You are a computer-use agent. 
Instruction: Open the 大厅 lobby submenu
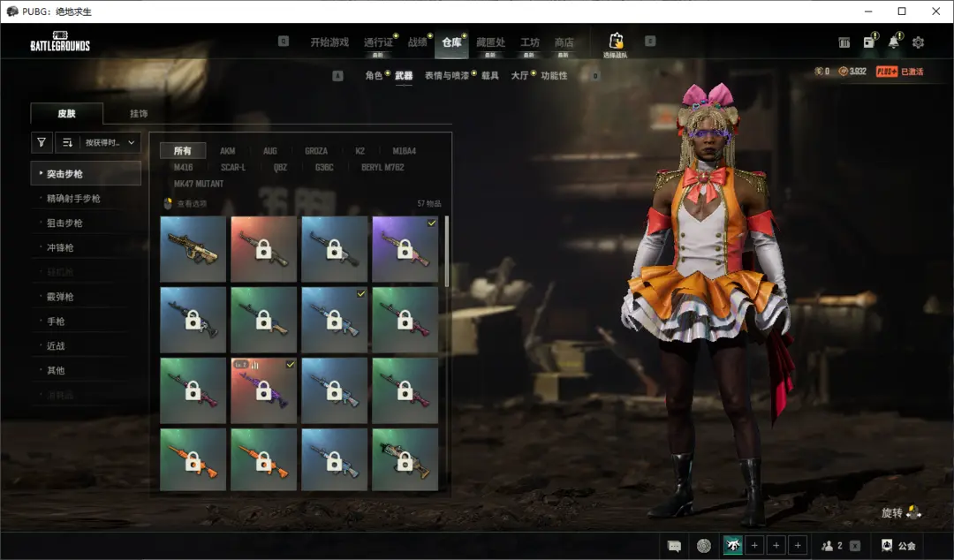(519, 75)
